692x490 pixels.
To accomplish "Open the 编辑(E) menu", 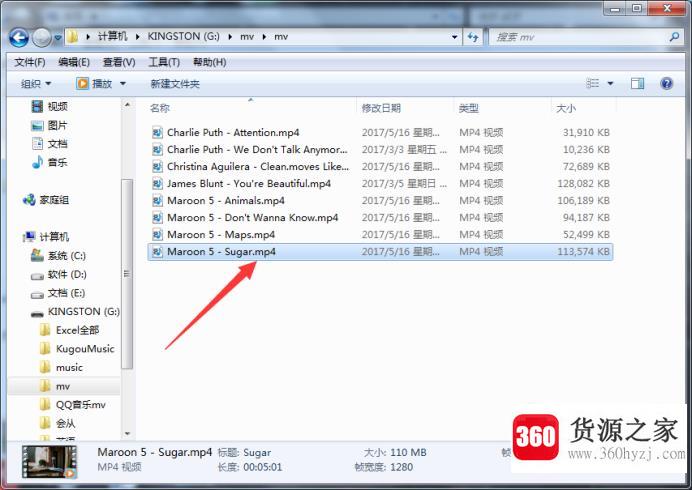I will click(74, 62).
